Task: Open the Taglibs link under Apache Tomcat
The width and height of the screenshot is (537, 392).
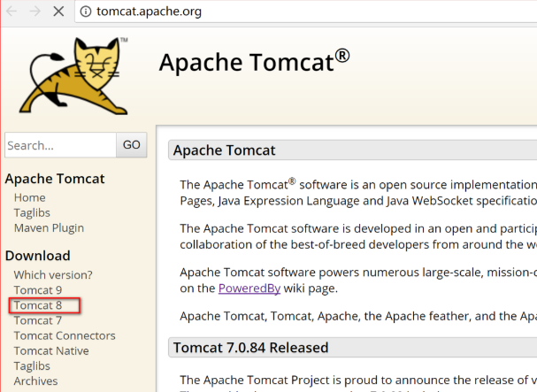Action: 33,212
